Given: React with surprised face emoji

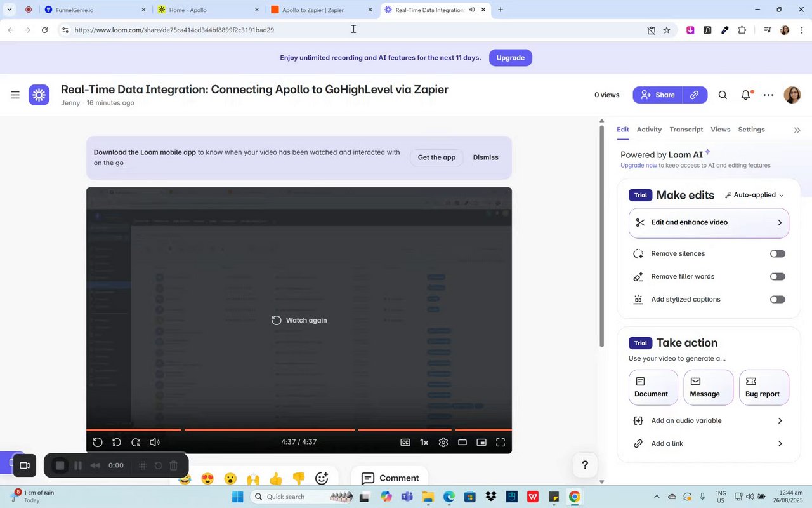Looking at the screenshot, I should point(230,479).
